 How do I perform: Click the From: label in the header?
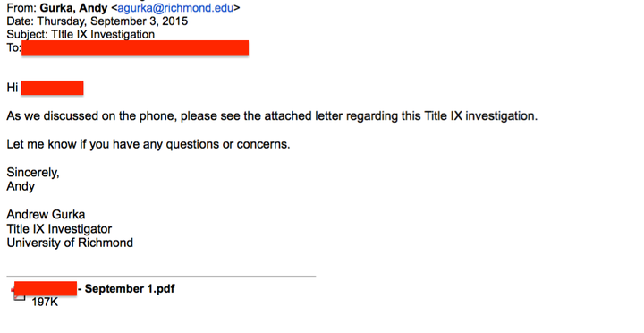pyautogui.click(x=21, y=8)
